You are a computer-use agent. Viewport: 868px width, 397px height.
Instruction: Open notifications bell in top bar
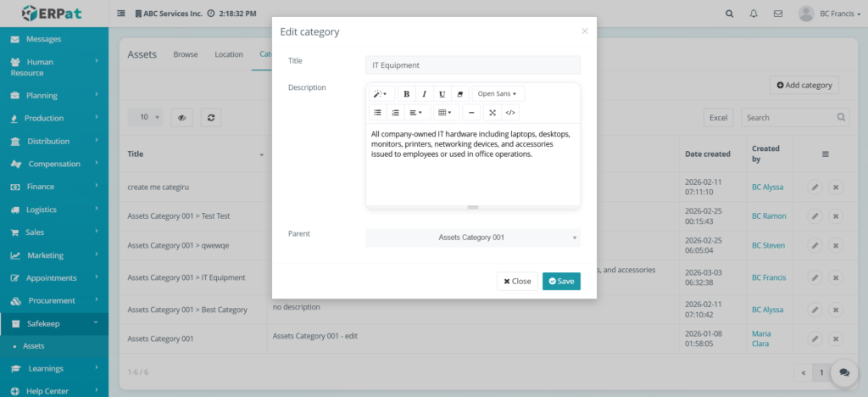(x=754, y=14)
